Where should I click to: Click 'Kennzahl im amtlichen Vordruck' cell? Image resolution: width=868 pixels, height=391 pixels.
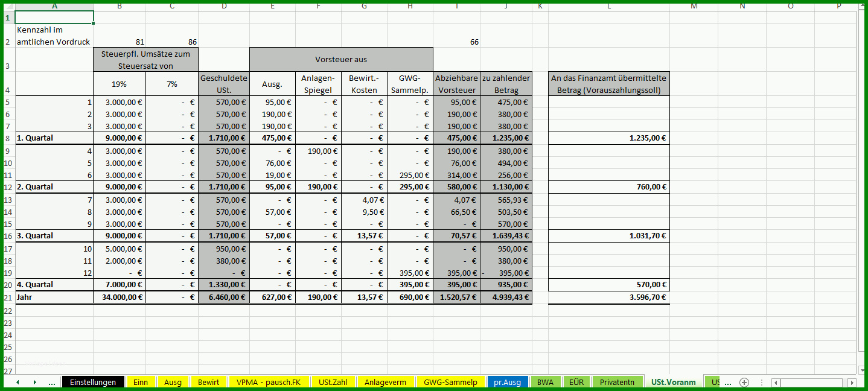tap(54, 36)
